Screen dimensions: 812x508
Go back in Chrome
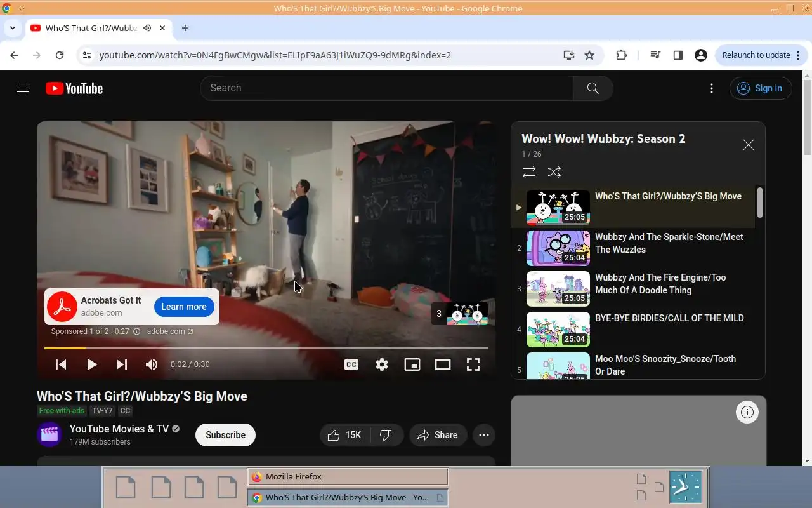point(14,55)
